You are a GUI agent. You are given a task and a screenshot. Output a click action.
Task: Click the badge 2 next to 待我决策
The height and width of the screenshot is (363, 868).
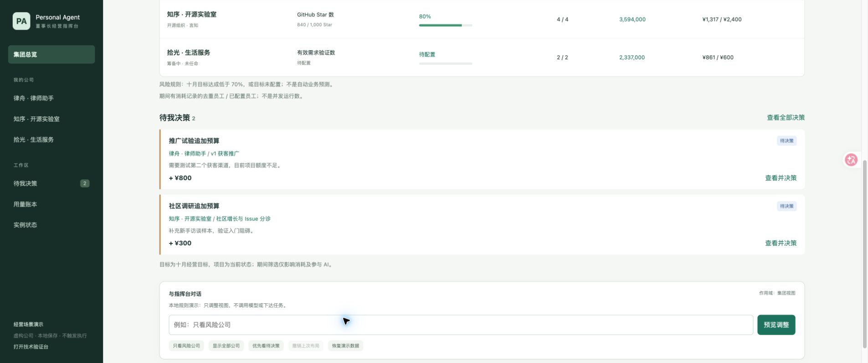(x=85, y=183)
